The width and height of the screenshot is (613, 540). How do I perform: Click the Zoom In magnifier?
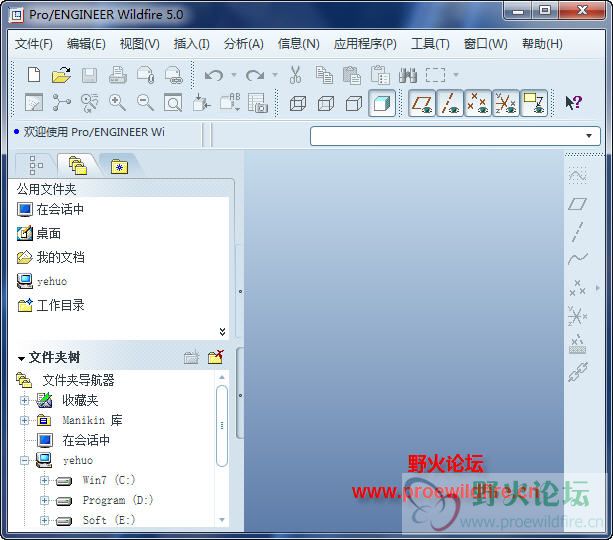click(x=117, y=103)
